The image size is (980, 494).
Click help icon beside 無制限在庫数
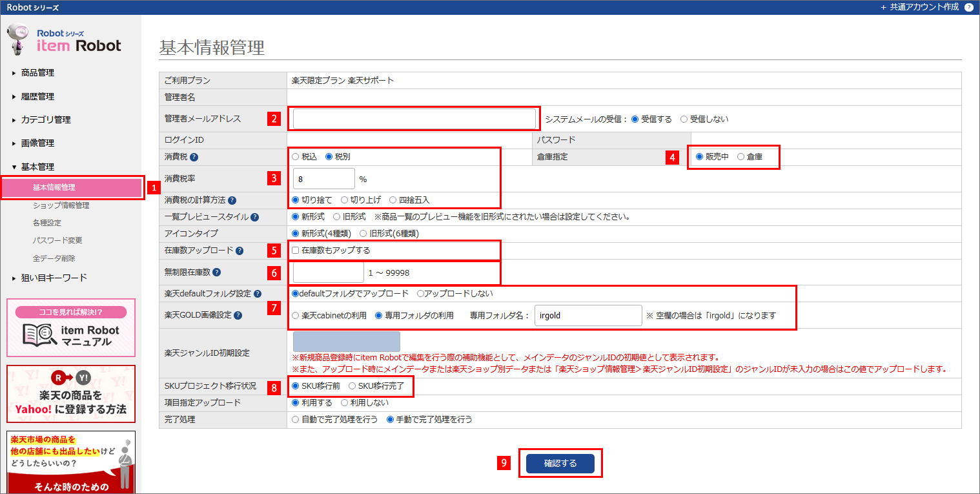(216, 273)
